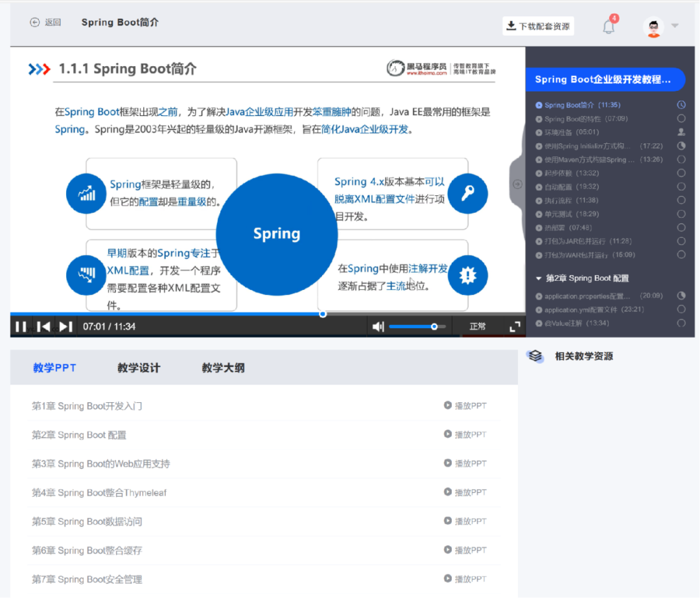This screenshot has width=700, height=598.
Task: Open the 正常 playback speed menu
Action: coord(477,326)
